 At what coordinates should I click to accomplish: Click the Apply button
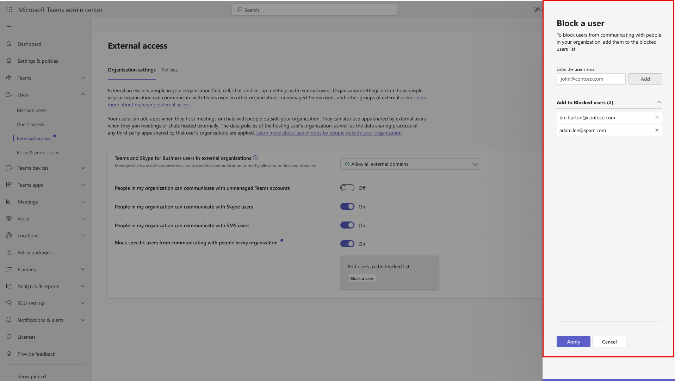(x=573, y=341)
